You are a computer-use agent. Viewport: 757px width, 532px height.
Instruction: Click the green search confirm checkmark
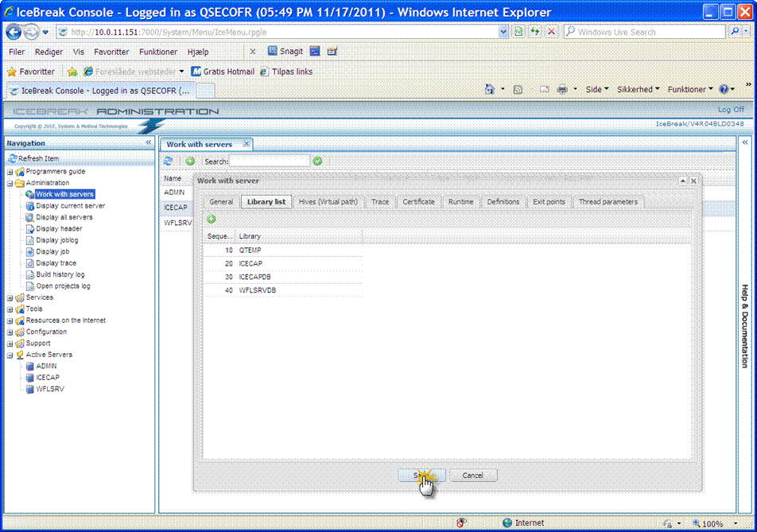coord(317,161)
